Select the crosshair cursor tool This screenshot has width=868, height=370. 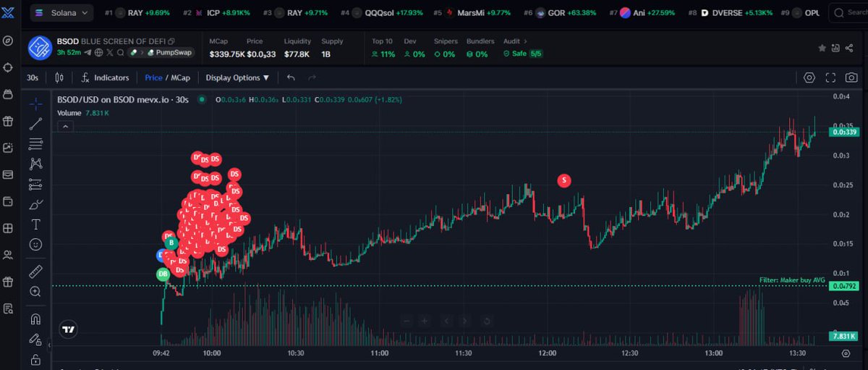coord(35,104)
